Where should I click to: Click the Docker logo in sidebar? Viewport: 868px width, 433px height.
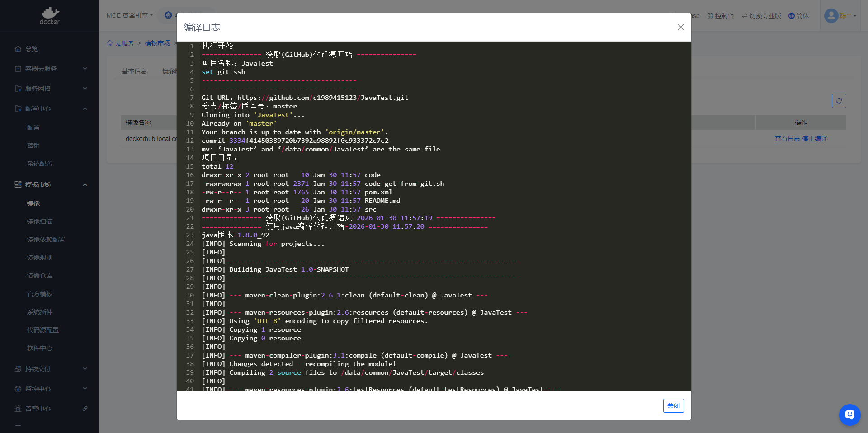point(49,16)
